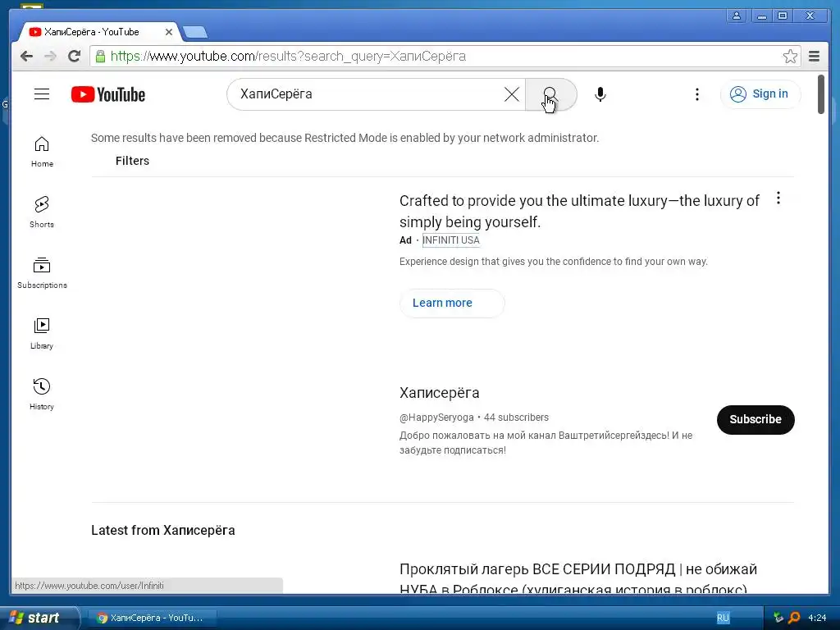Click the browser forward arrow
This screenshot has width=840, height=630.
pyautogui.click(x=50, y=56)
